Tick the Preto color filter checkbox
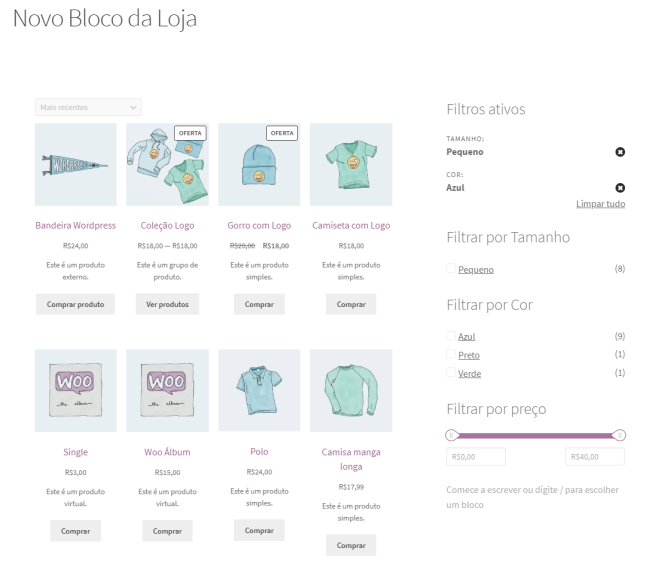Image resolution: width=649 pixels, height=563 pixels. 451,355
